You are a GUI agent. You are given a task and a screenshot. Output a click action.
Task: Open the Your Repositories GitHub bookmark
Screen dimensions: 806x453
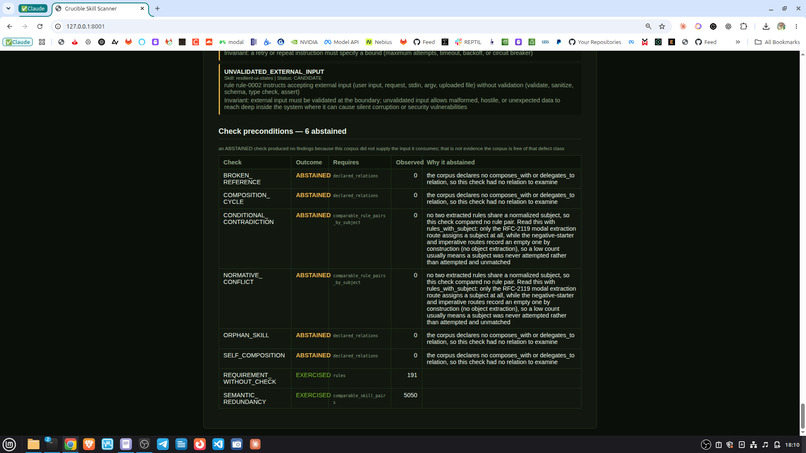pos(595,42)
